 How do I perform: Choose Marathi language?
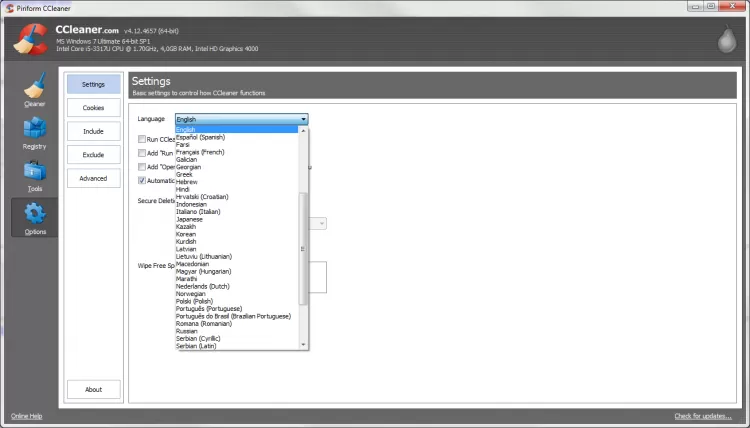pyautogui.click(x=237, y=279)
